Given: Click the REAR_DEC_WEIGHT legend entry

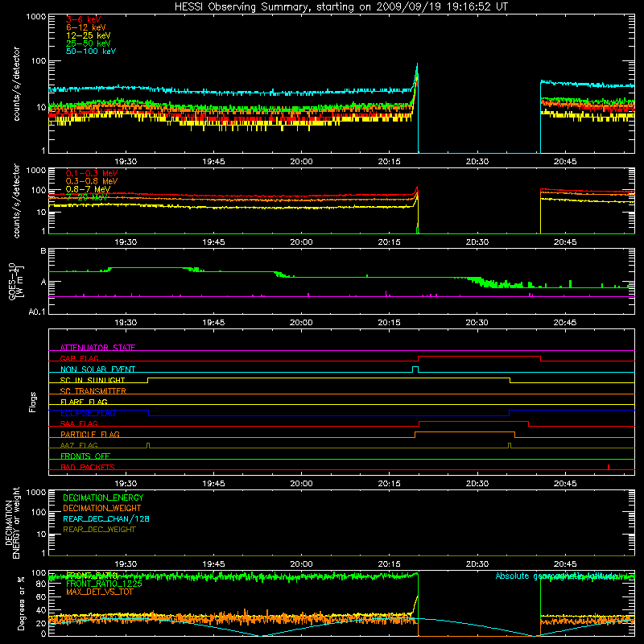Looking at the screenshot, I should click(99, 530).
